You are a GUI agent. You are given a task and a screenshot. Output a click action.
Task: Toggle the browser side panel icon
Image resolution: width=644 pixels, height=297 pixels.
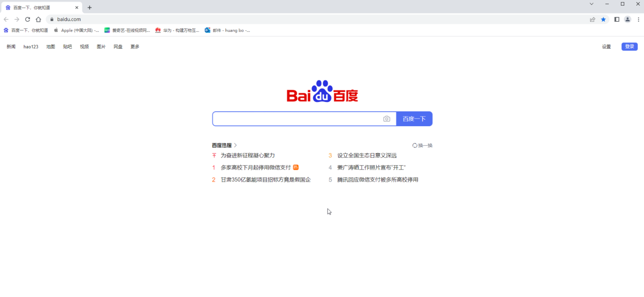[617, 19]
